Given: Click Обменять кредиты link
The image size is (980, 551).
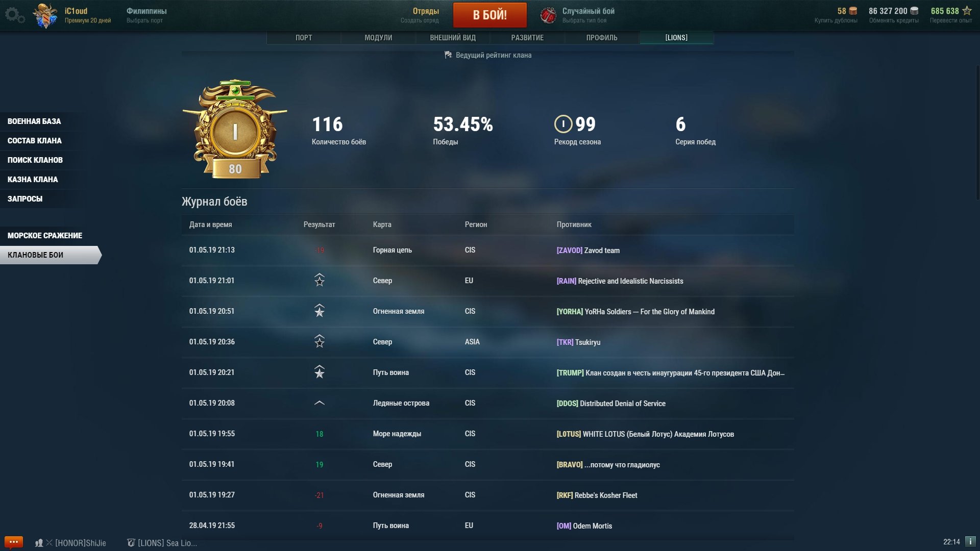Looking at the screenshot, I should 894,20.
